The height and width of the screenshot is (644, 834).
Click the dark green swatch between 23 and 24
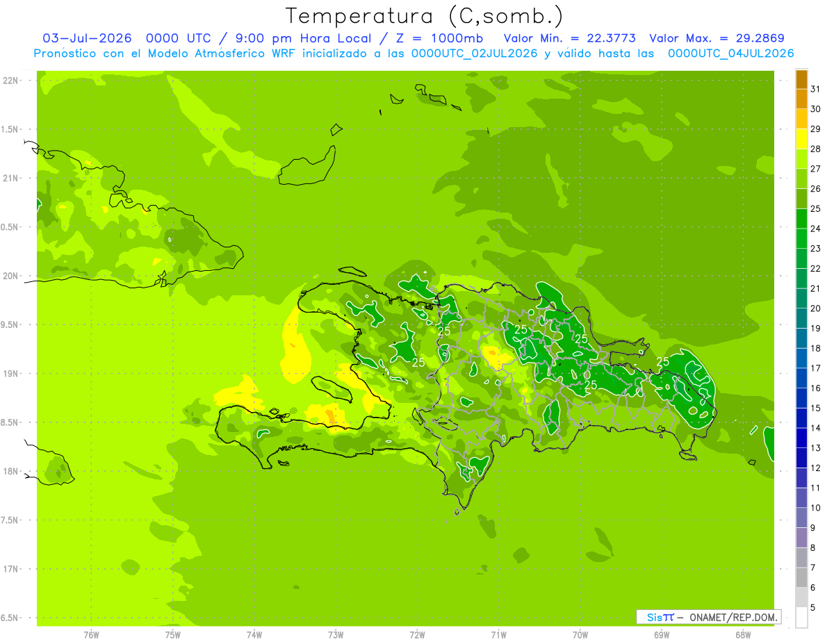801,239
